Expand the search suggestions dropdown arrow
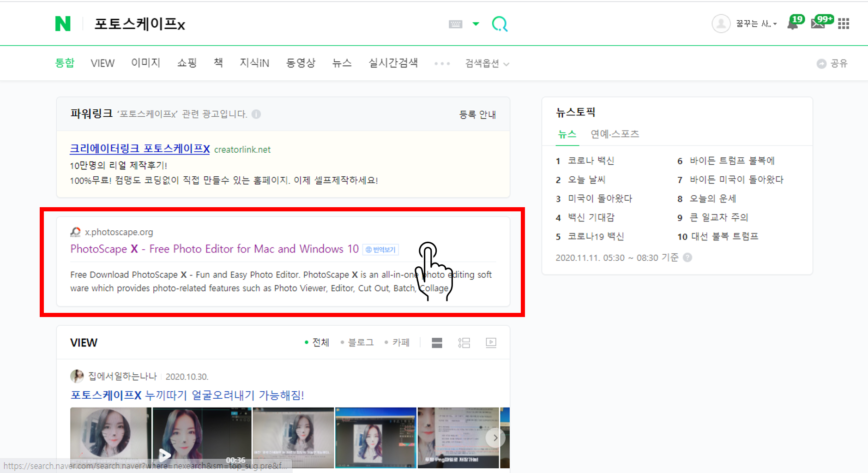The image size is (868, 473). [x=476, y=24]
